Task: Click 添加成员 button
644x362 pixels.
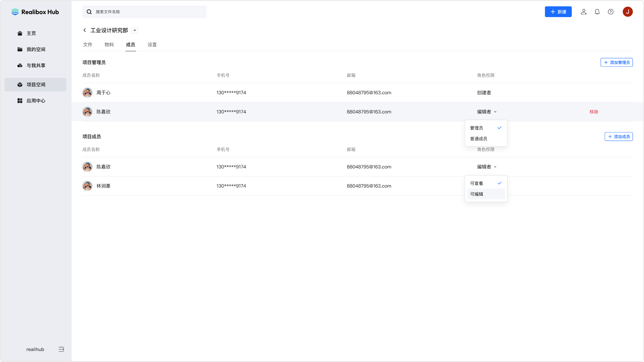Action: [618, 137]
